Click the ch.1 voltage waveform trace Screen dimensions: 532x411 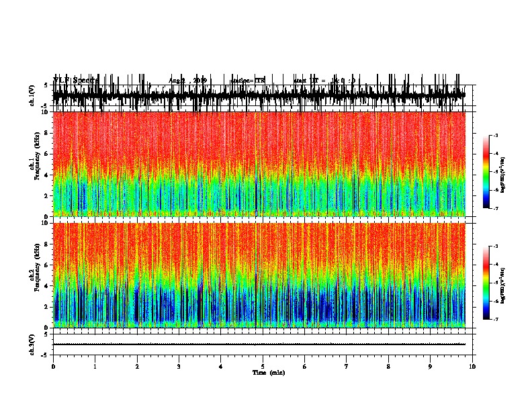point(259,95)
